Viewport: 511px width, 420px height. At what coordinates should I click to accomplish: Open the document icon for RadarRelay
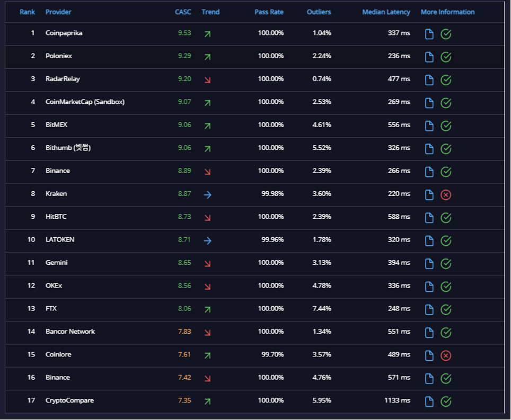coord(429,80)
